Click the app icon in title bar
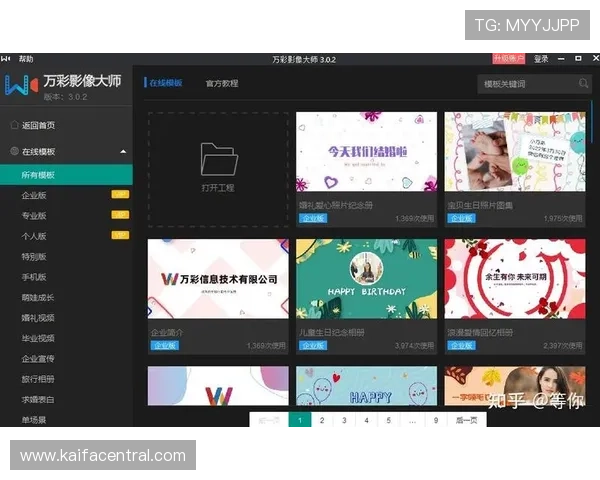 pyautogui.click(x=5, y=59)
